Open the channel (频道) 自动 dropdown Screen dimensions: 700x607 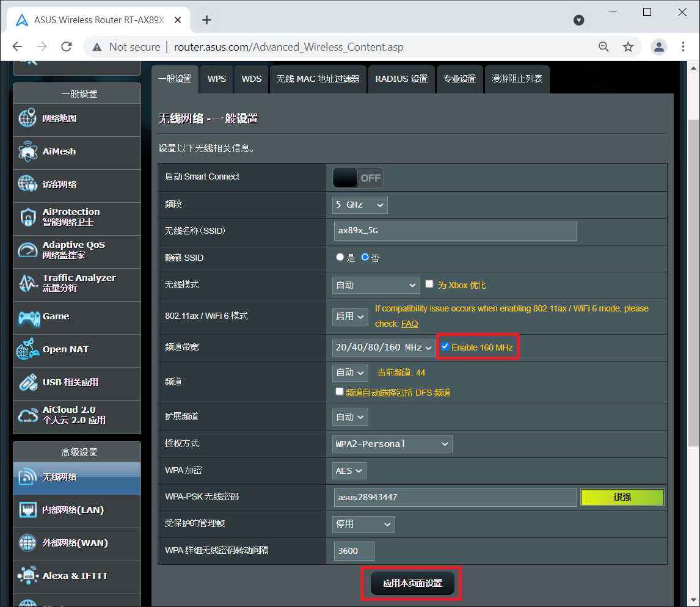point(350,373)
